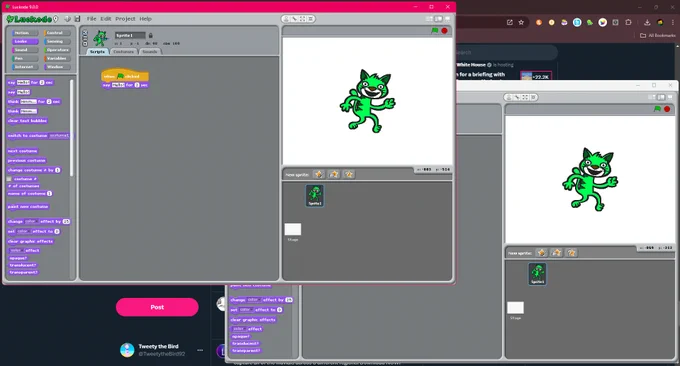Click the pink Post button in browser

coord(157,307)
